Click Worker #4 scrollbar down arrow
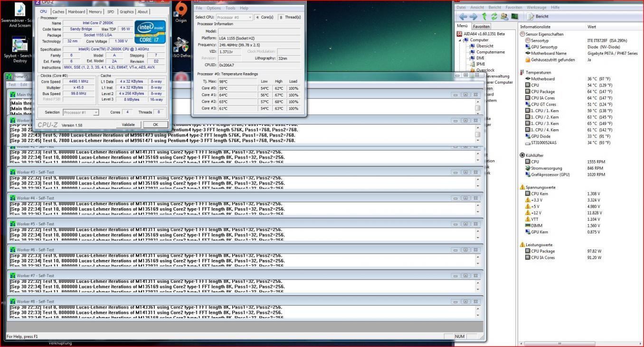This screenshot has width=644, height=347. click(477, 212)
